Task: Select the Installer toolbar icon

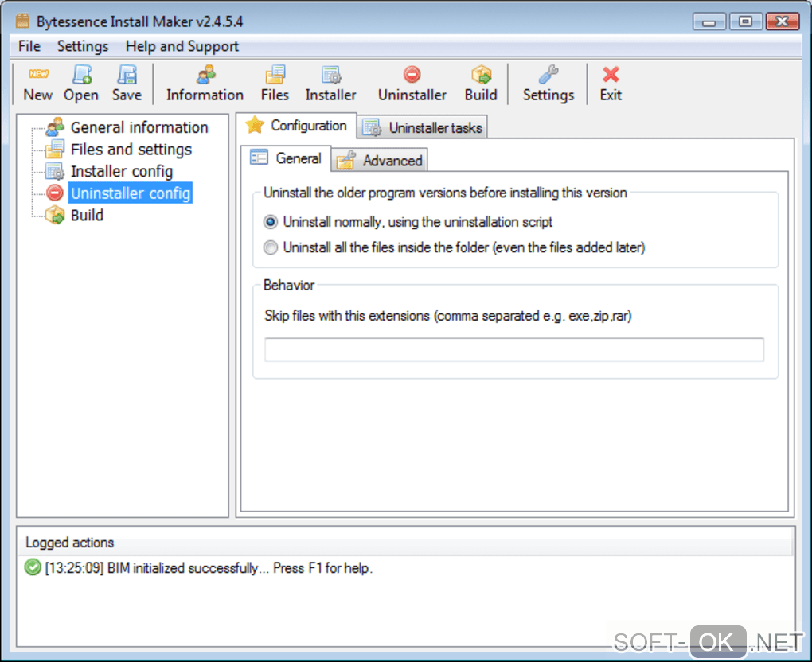Action: (x=331, y=84)
